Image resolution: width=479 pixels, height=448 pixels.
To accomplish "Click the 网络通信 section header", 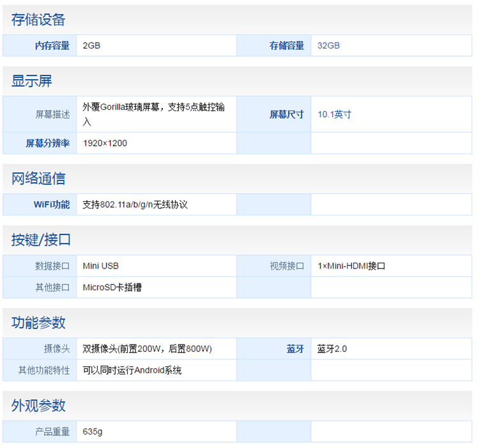I will point(38,179).
